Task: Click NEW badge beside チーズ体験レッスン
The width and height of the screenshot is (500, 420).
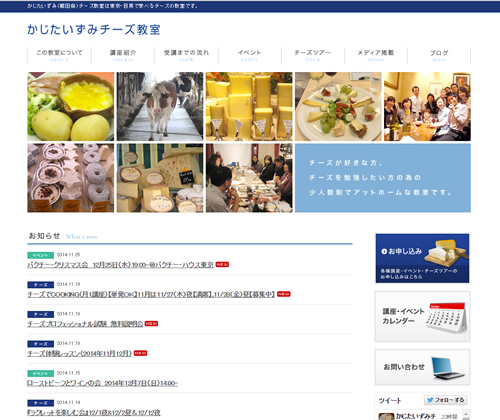Action: pos(140,353)
